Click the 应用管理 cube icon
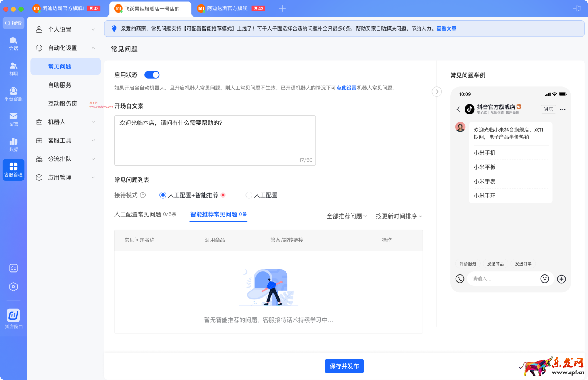 [39, 177]
